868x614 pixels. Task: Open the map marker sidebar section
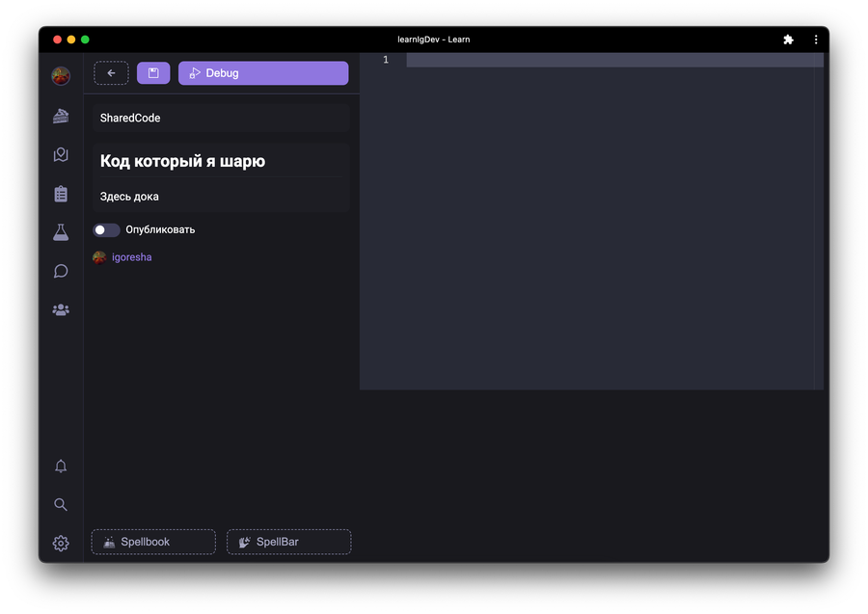click(x=61, y=154)
